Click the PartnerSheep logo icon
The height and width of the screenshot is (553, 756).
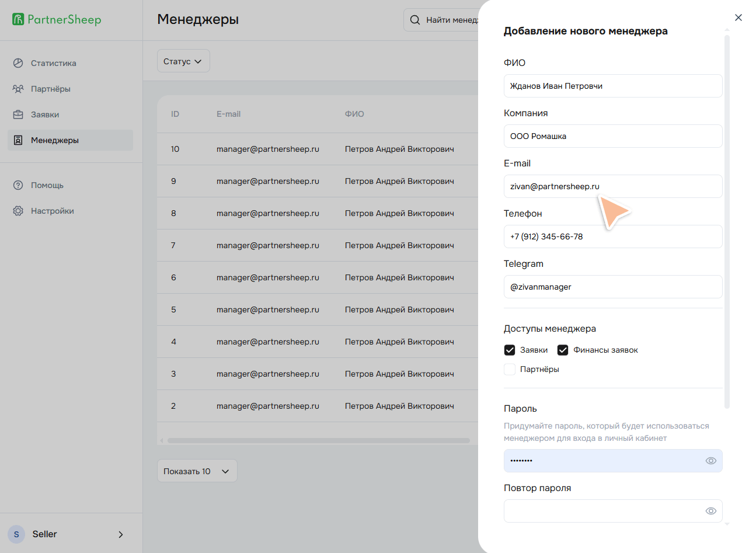coord(18,19)
